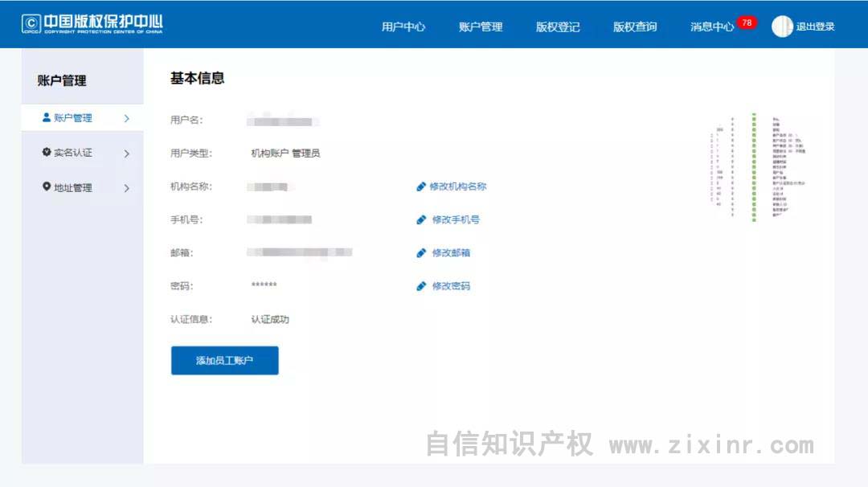Click the red 78 notification badge
The image size is (868, 487).
[747, 23]
